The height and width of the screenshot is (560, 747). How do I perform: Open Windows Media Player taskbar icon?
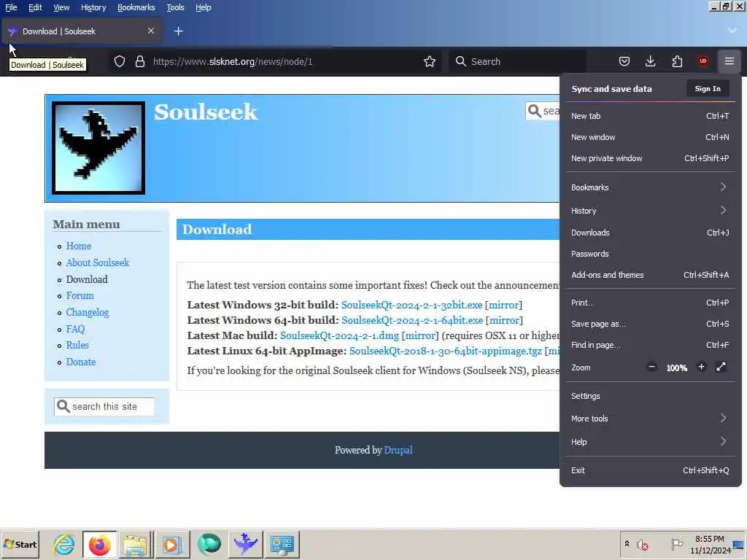tap(172, 544)
